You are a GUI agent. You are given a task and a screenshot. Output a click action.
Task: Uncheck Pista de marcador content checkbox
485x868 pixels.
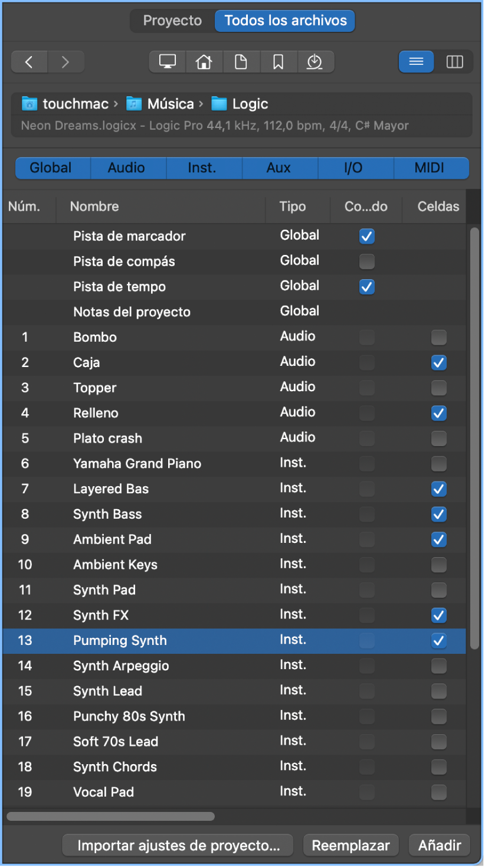367,237
